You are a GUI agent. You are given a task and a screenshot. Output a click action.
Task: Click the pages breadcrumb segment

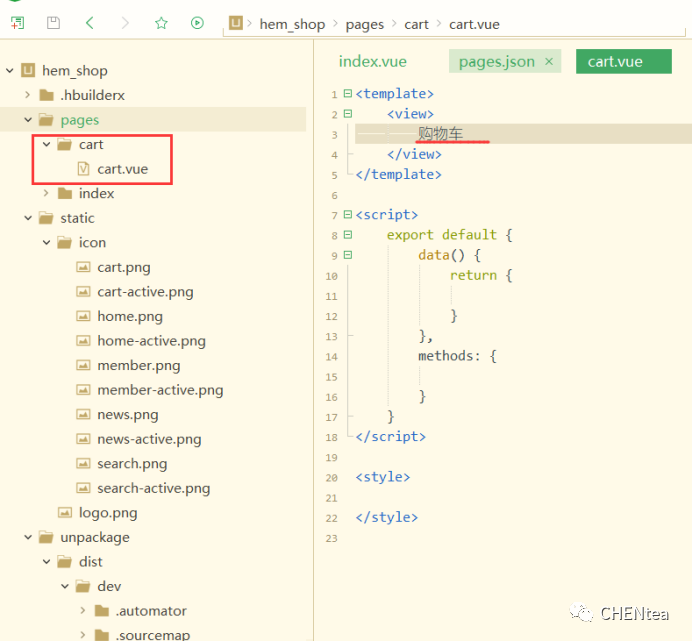click(365, 24)
